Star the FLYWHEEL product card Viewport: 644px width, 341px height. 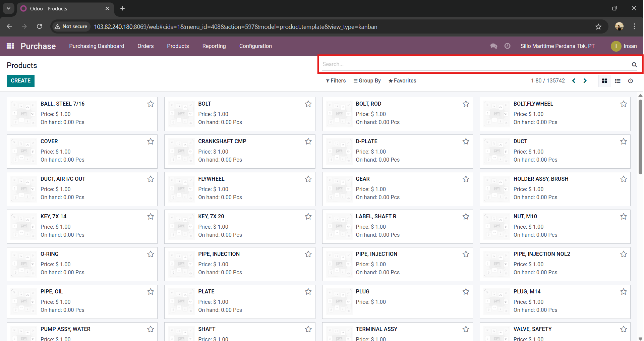308,179
